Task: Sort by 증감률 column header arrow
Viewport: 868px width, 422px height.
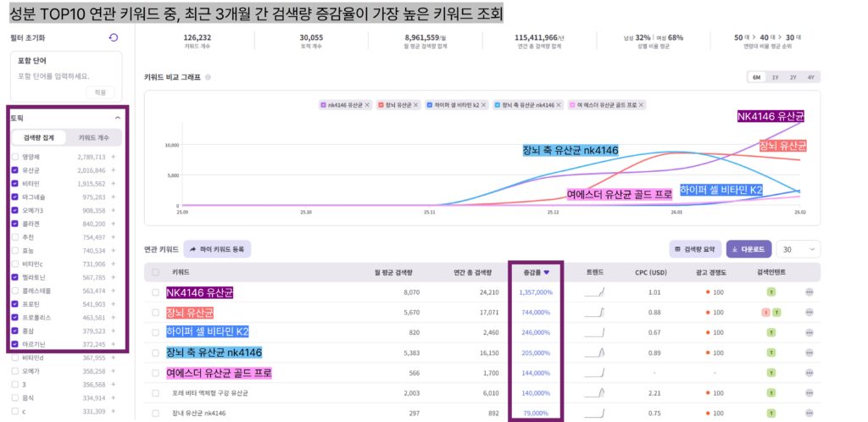Action: click(547, 272)
